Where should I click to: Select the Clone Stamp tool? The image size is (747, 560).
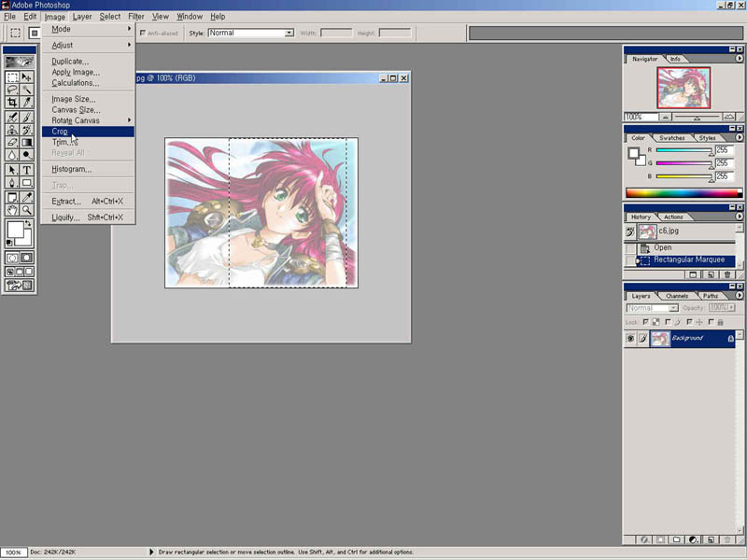[12, 130]
